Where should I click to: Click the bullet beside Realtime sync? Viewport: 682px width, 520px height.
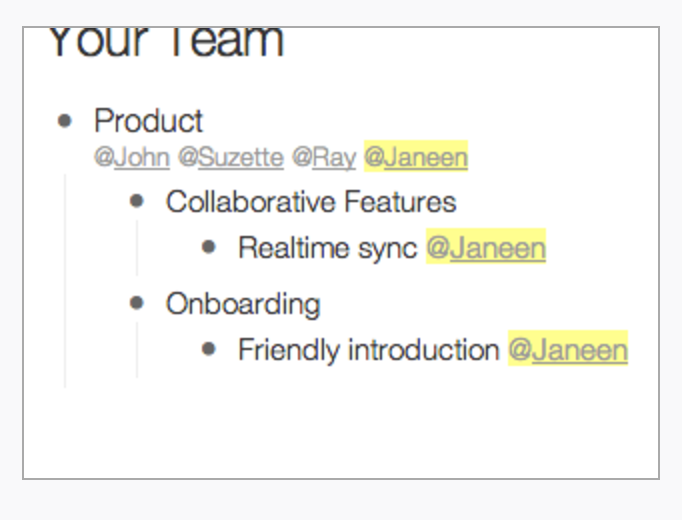209,247
